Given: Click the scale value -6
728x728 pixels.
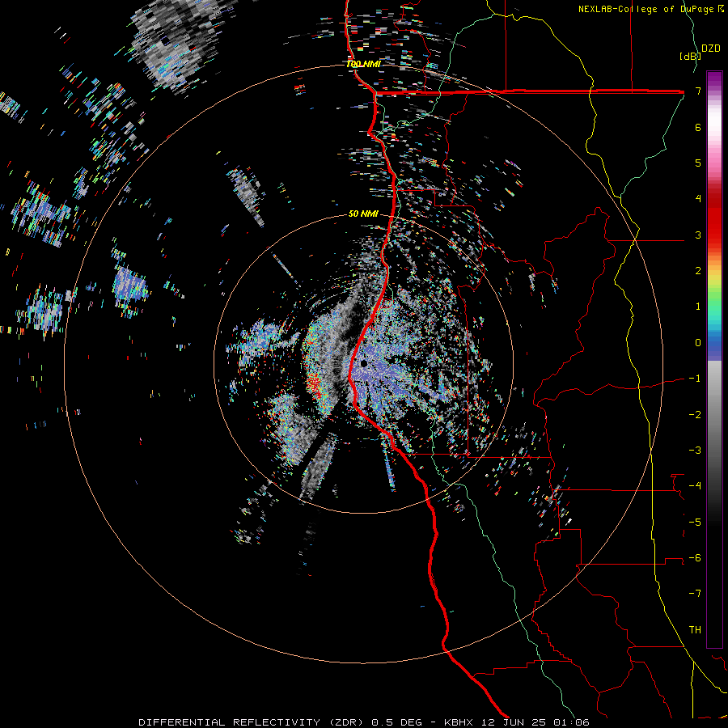Looking at the screenshot, I should pyautogui.click(x=695, y=558).
